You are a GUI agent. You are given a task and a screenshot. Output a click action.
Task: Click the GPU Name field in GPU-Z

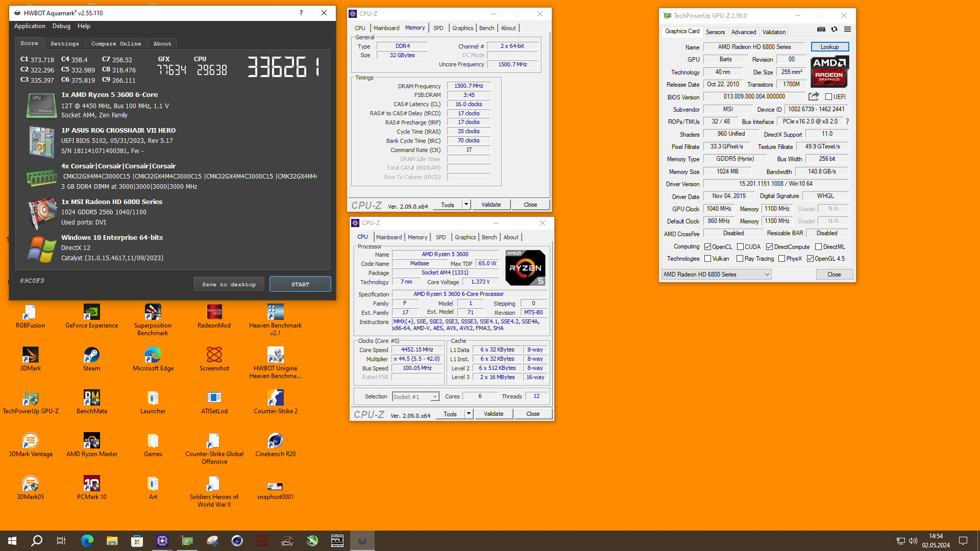pyautogui.click(x=754, y=47)
